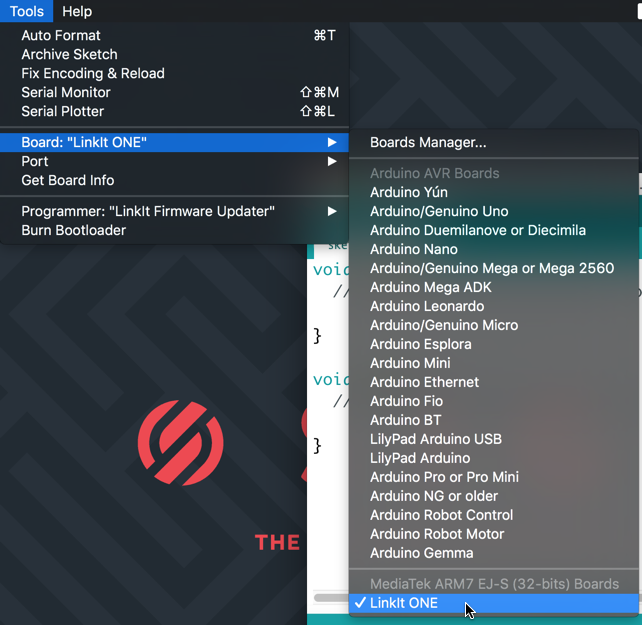Choose LilyPad Arduino board
642x625 pixels.
pyautogui.click(x=493, y=458)
